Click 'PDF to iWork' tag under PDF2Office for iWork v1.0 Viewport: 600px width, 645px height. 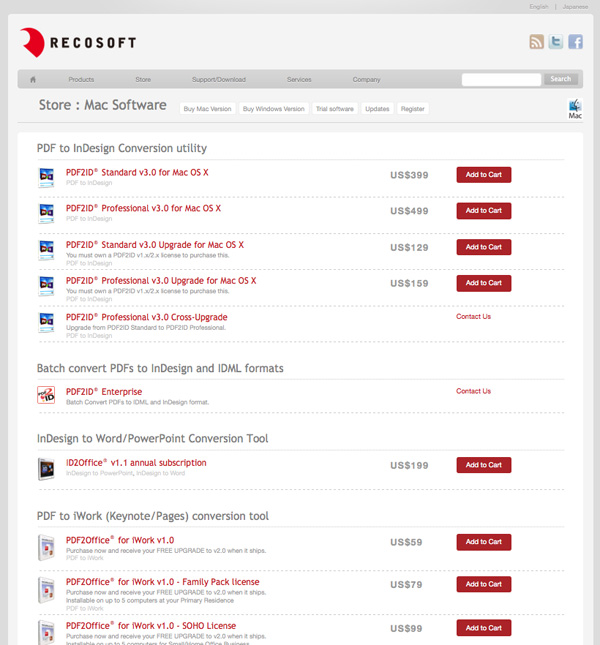84,558
